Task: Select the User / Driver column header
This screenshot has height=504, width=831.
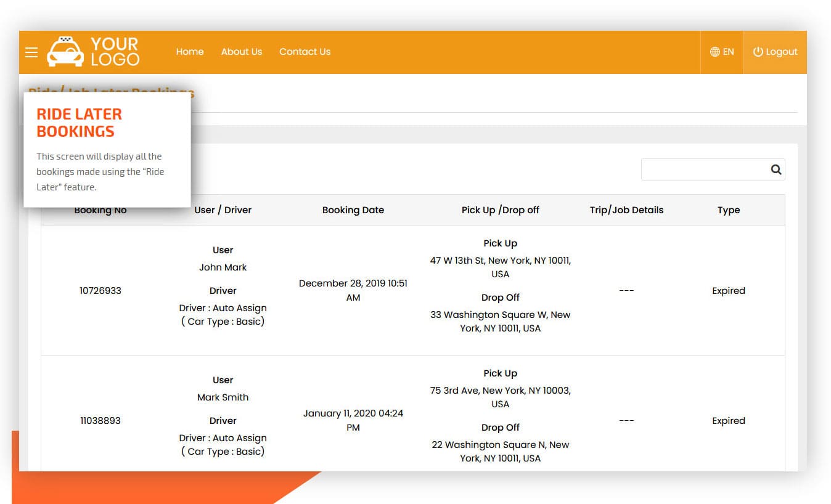Action: pos(223,210)
